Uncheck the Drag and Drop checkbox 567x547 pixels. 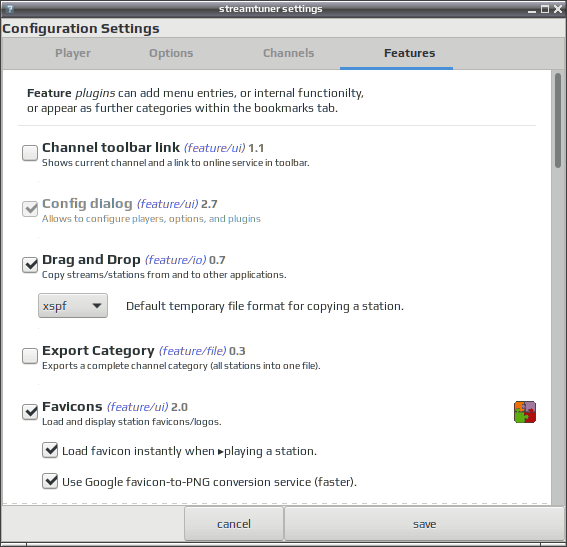30,265
